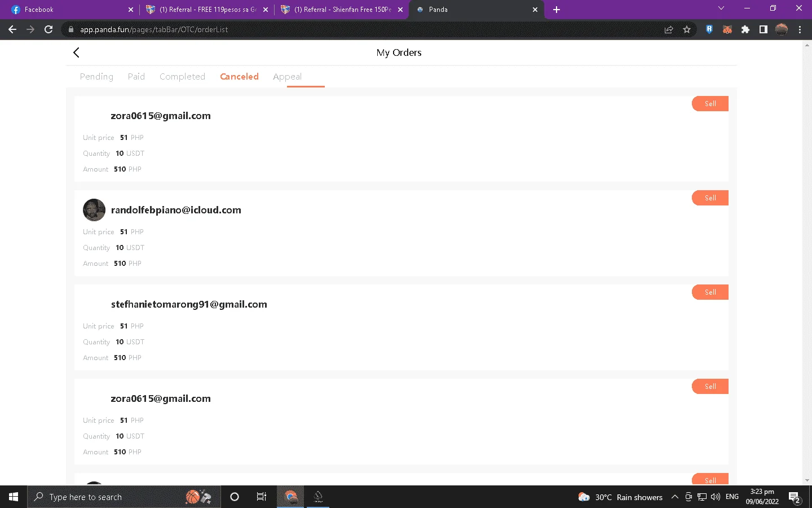Show hidden system tray icons
The height and width of the screenshot is (508, 812).
pos(674,497)
